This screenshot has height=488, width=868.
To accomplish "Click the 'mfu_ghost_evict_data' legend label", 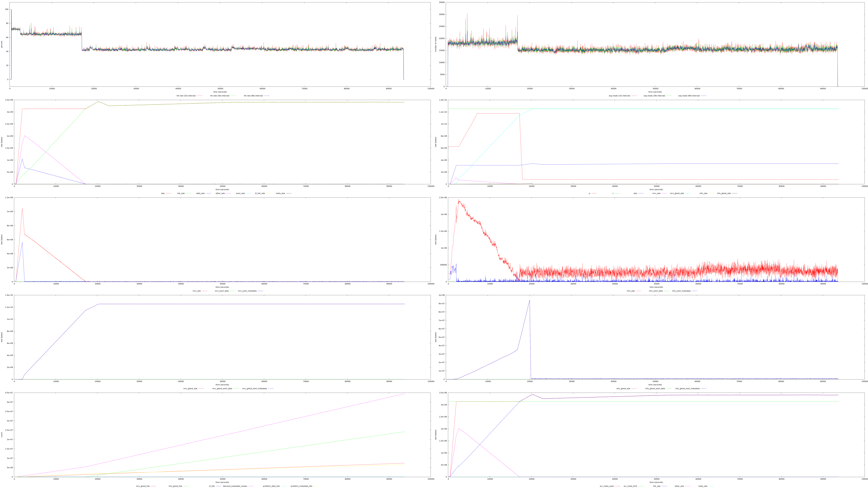I will pyautogui.click(x=655, y=389).
